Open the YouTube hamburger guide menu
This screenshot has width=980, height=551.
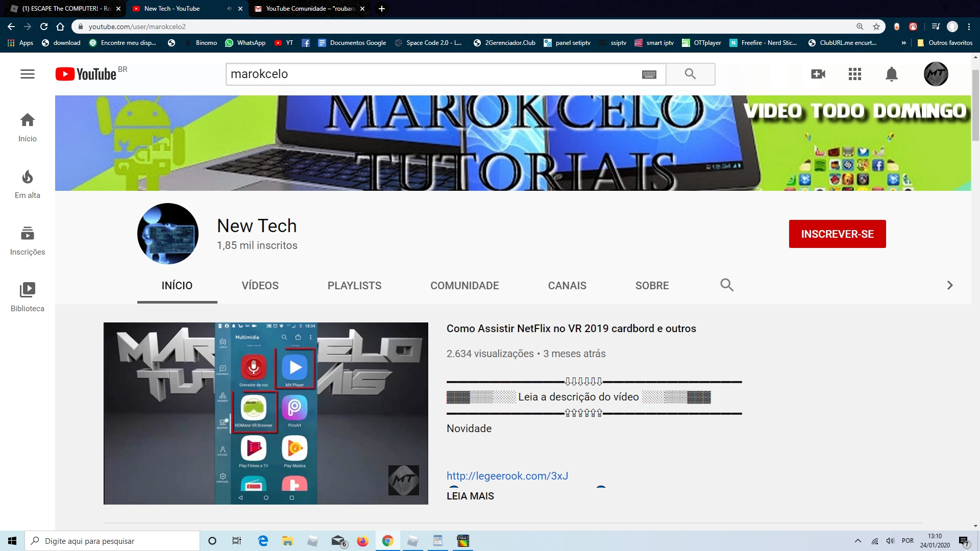(x=28, y=74)
